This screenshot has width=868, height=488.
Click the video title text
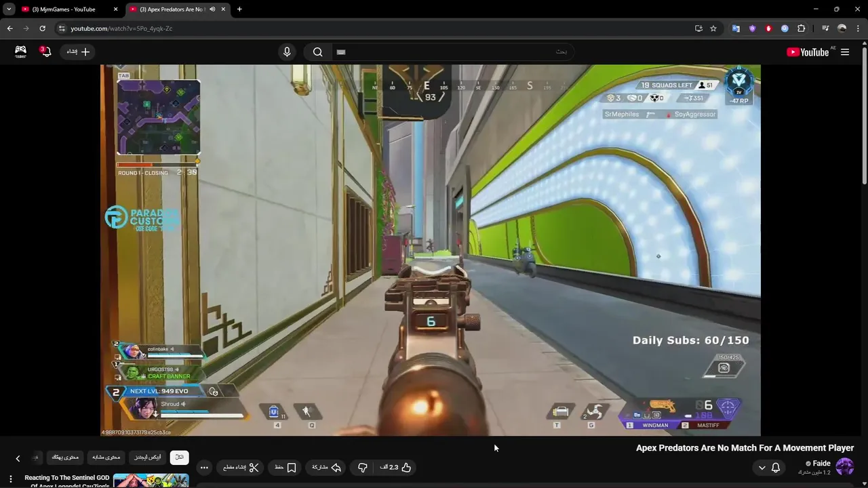(745, 448)
